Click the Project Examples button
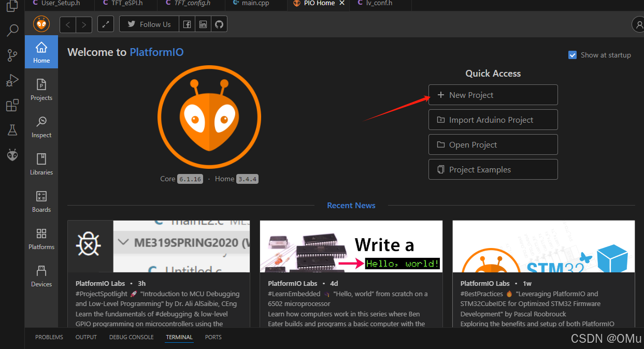The image size is (644, 349). 493,169
